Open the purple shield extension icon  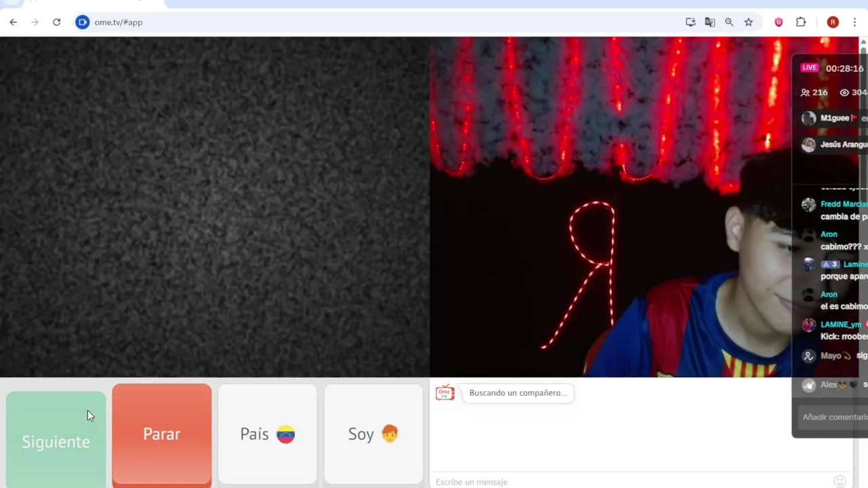778,22
